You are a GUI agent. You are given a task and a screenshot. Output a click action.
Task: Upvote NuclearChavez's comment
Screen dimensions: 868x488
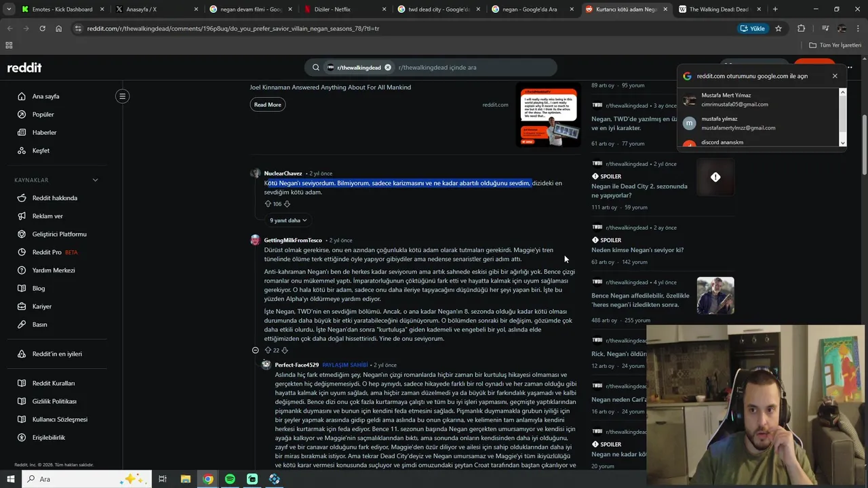click(268, 204)
